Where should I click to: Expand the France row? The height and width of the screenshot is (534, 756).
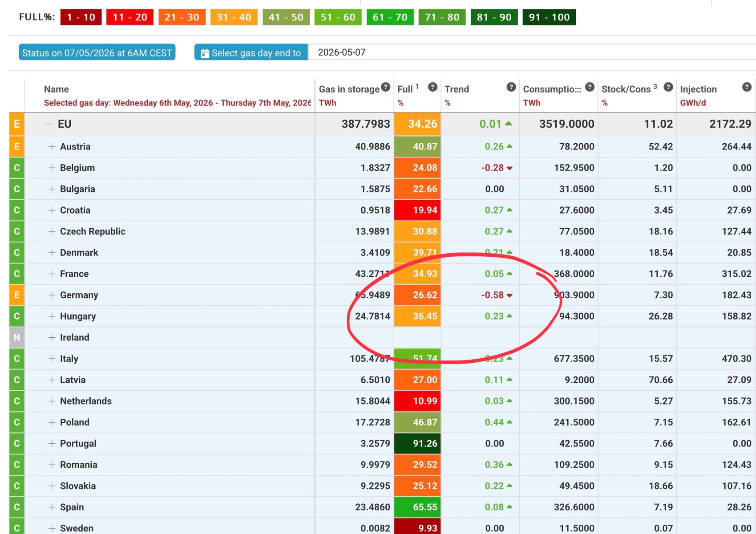(x=52, y=274)
